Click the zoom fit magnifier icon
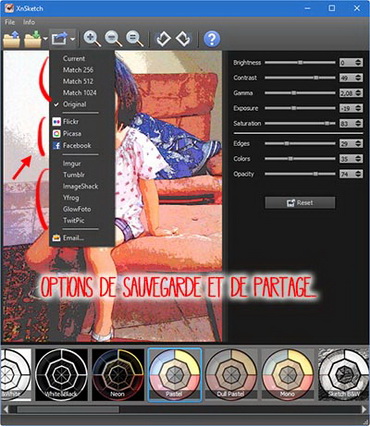This screenshot has width=370, height=426. [x=135, y=39]
